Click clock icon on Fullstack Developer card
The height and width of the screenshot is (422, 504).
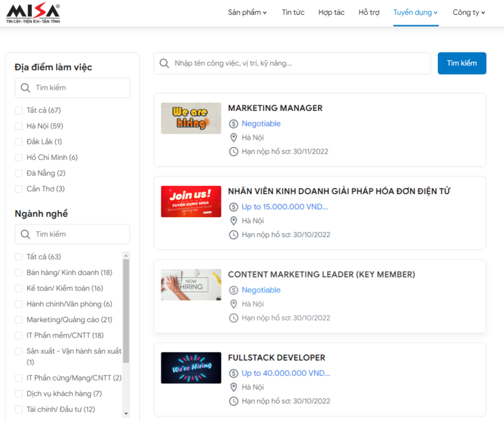click(x=234, y=401)
